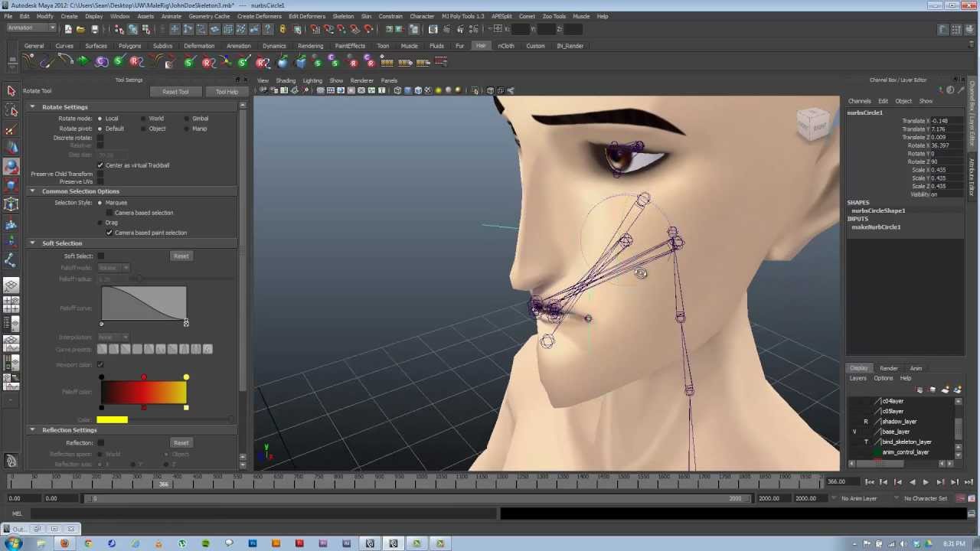Viewport: 980px width, 551px height.
Task: Toggle Camera based paint selection checkbox
Action: pyautogui.click(x=109, y=233)
